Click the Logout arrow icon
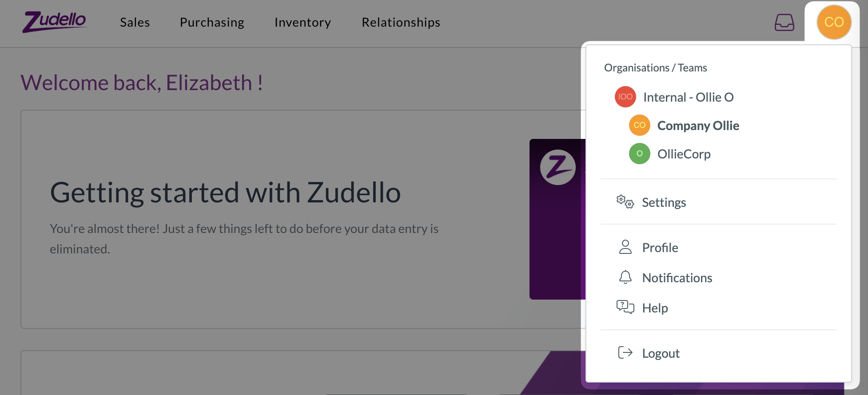This screenshot has width=868, height=395. point(625,353)
